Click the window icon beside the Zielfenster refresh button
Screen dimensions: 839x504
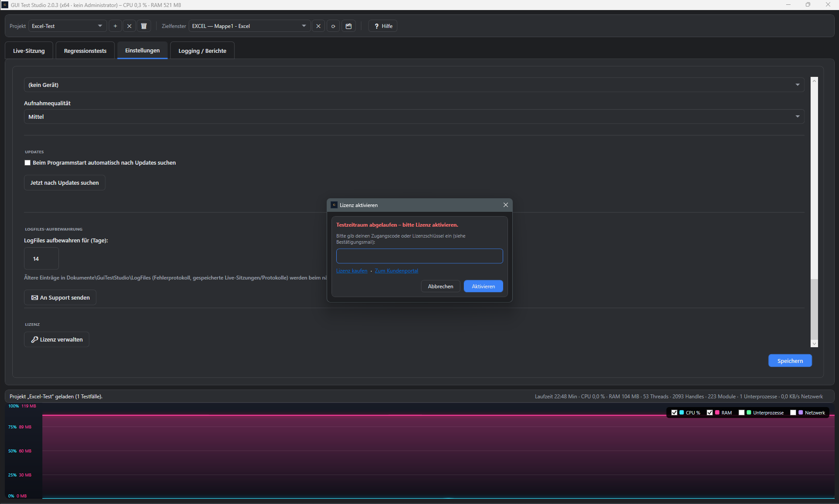click(x=349, y=26)
